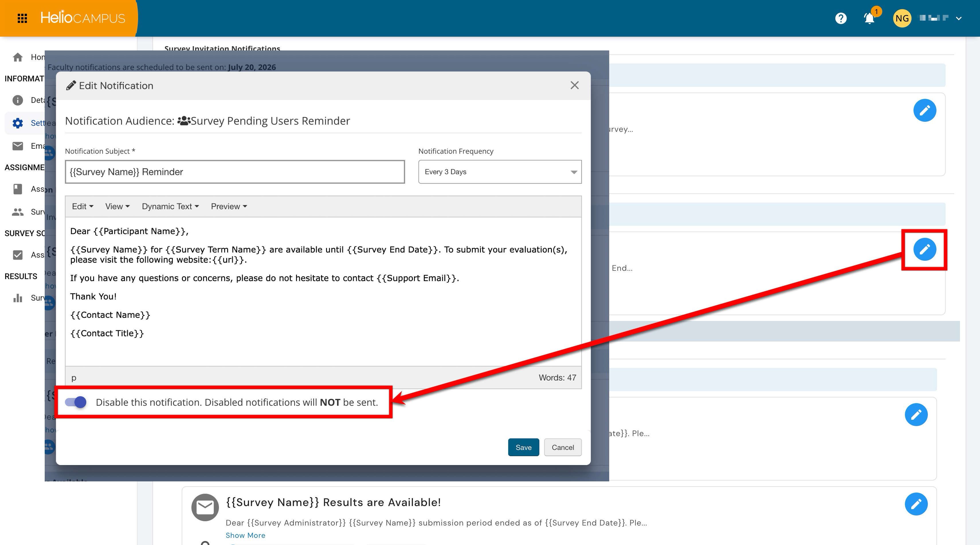This screenshot has height=545, width=980.
Task: Toggle the Disable this notification switch
Action: pos(76,402)
